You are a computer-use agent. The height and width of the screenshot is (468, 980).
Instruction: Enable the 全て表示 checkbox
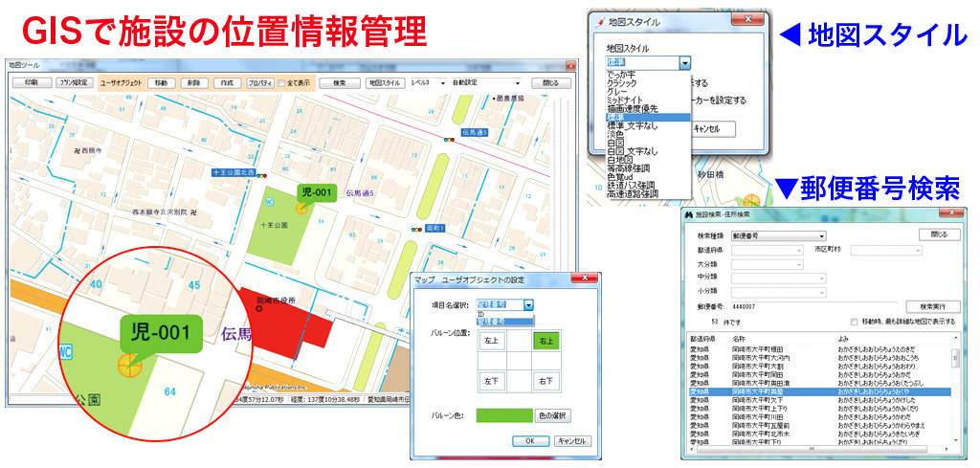pyautogui.click(x=282, y=83)
